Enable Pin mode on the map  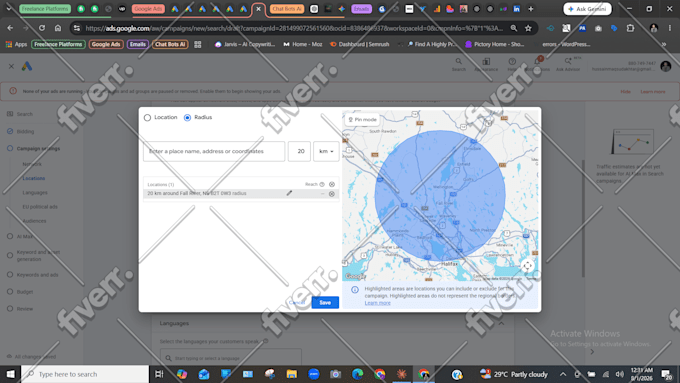tap(363, 119)
